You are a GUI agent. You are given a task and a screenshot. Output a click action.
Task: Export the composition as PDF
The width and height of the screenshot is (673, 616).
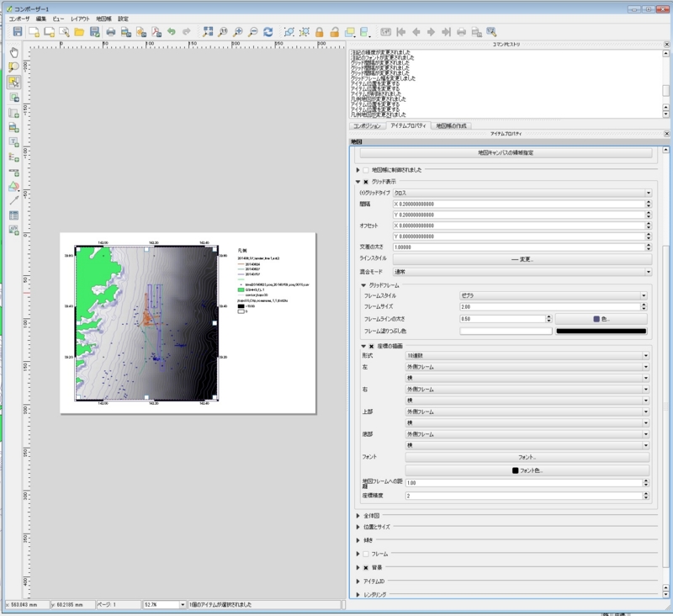(x=156, y=31)
